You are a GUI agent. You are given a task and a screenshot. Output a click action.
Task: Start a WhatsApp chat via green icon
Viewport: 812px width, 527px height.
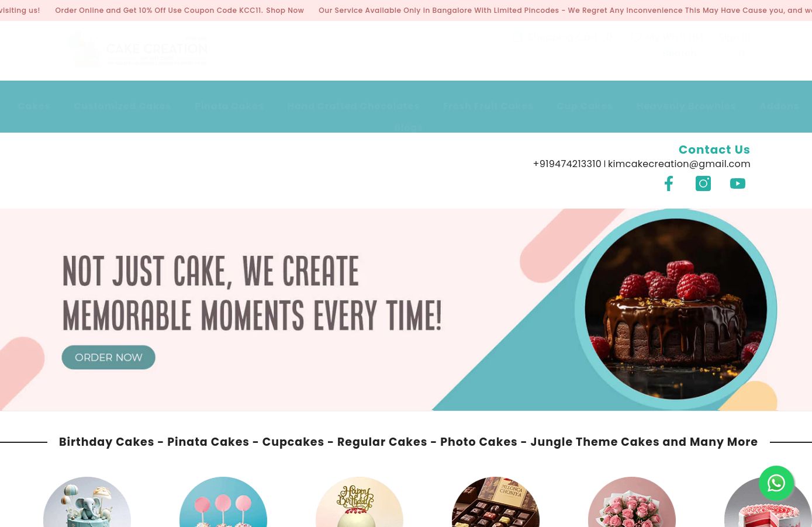(x=776, y=483)
